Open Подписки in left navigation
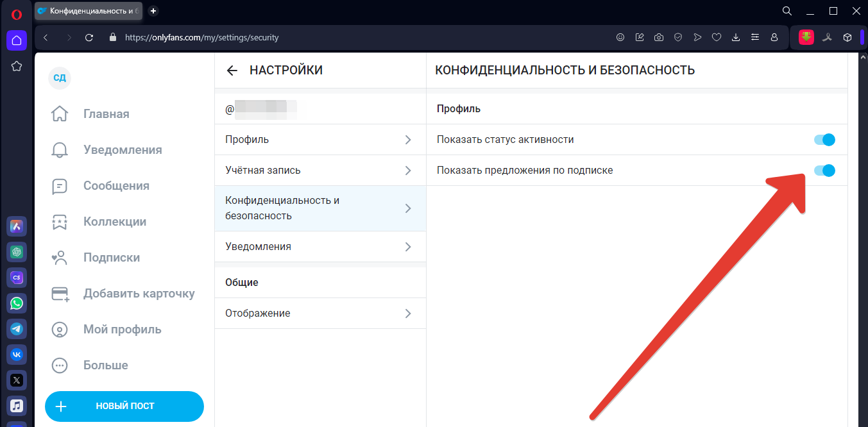868x427 pixels. tap(111, 258)
